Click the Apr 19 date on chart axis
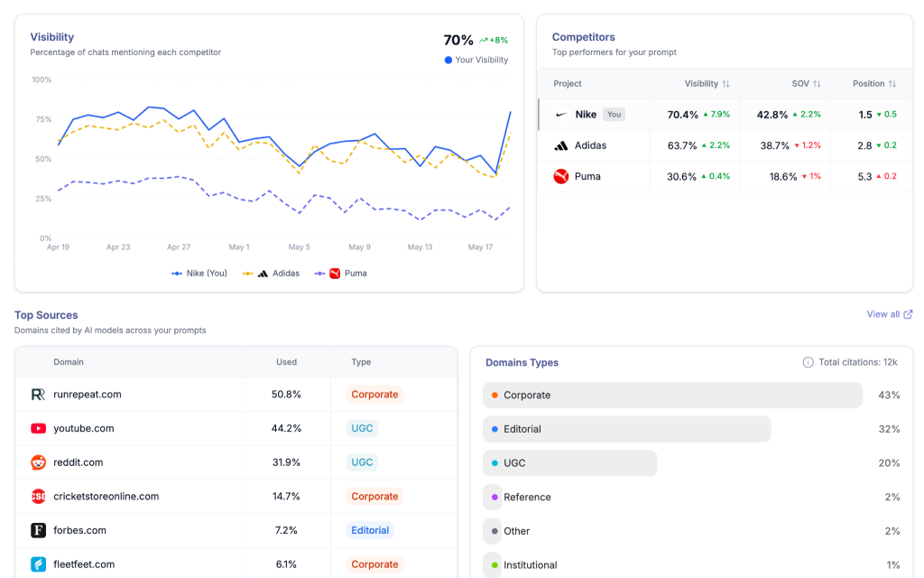924x578 pixels. point(58,247)
